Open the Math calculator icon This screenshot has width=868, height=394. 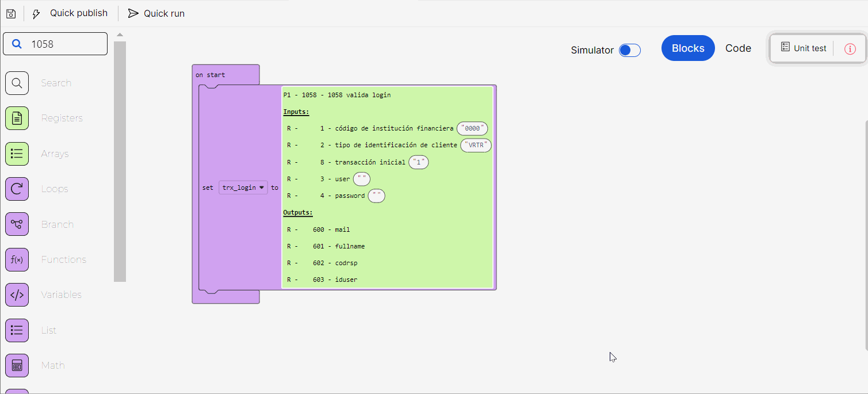17,365
